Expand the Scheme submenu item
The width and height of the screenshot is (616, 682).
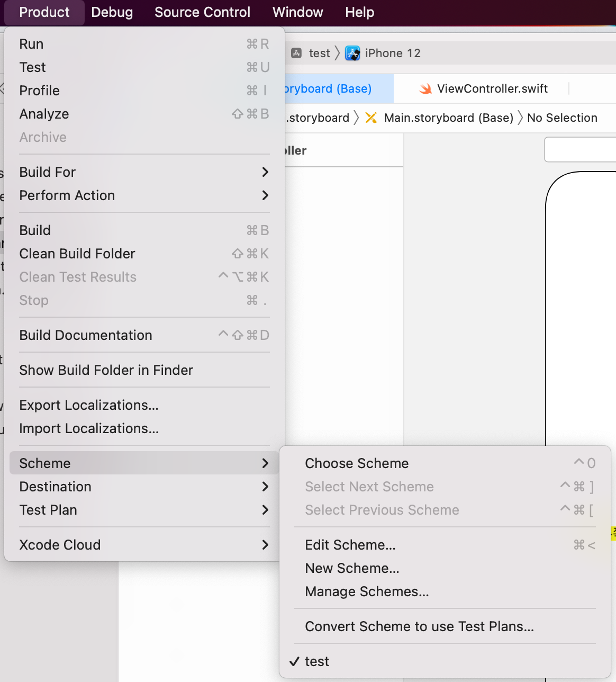[144, 463]
